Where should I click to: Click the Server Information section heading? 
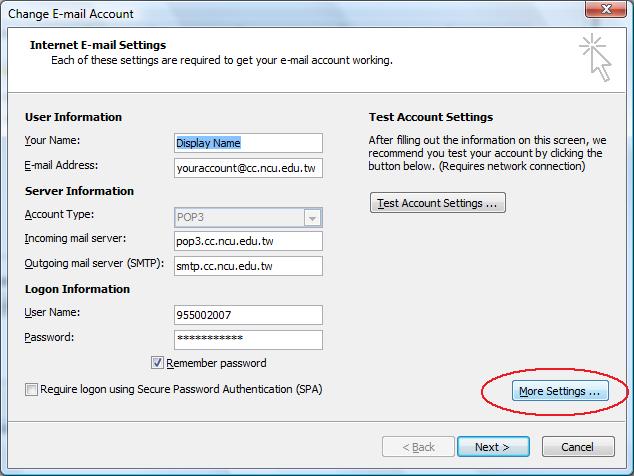pos(79,191)
